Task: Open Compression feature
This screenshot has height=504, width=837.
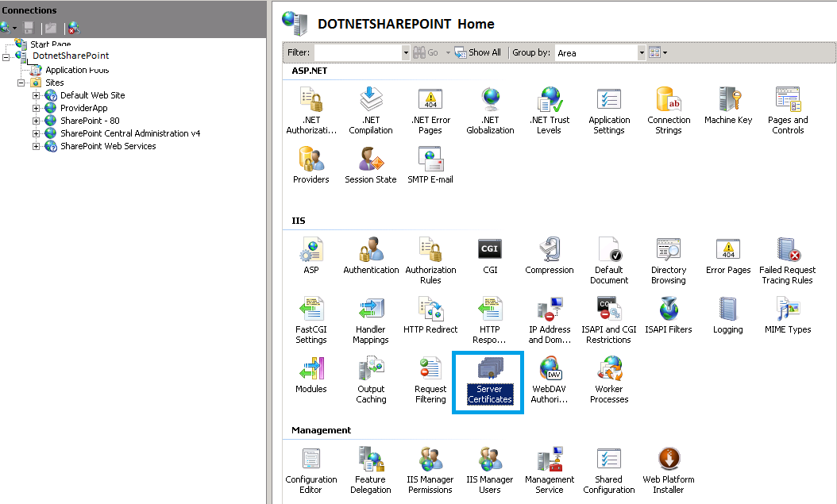Action: (x=550, y=256)
